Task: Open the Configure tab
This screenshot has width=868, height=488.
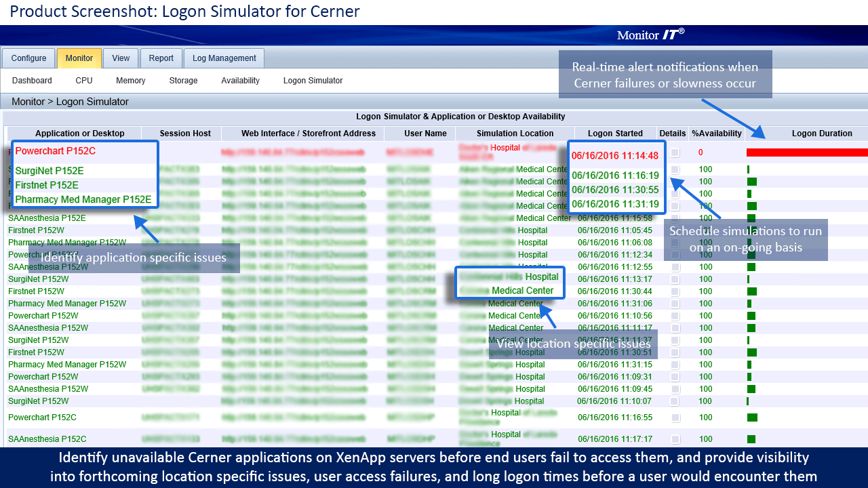Action: click(28, 58)
